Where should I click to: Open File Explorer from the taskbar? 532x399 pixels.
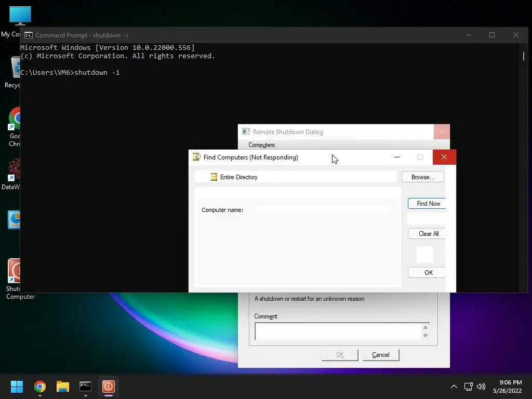(63, 387)
